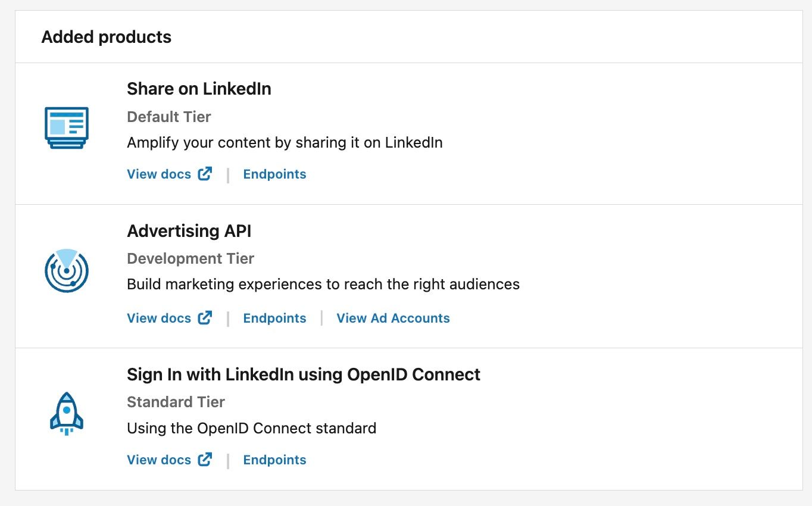Open View docs for Sign In with LinkedIn
The height and width of the screenshot is (506, 812).
pos(159,460)
